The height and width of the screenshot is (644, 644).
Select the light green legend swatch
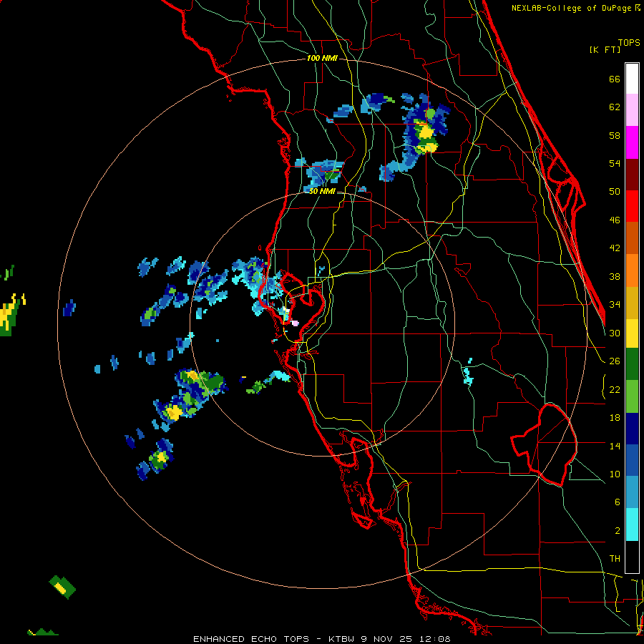click(632, 396)
